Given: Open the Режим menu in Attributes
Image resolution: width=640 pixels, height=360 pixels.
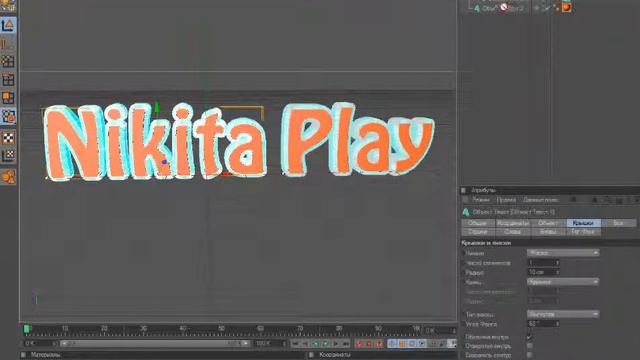Looking at the screenshot, I should pyautogui.click(x=480, y=200).
